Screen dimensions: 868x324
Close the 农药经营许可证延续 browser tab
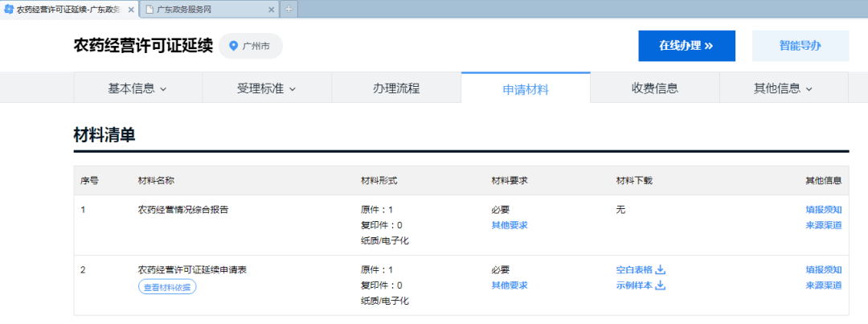click(130, 9)
